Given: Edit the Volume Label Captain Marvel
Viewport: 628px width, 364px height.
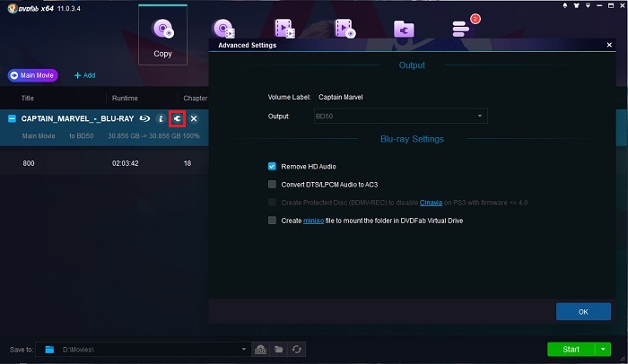Looking at the screenshot, I should [340, 97].
